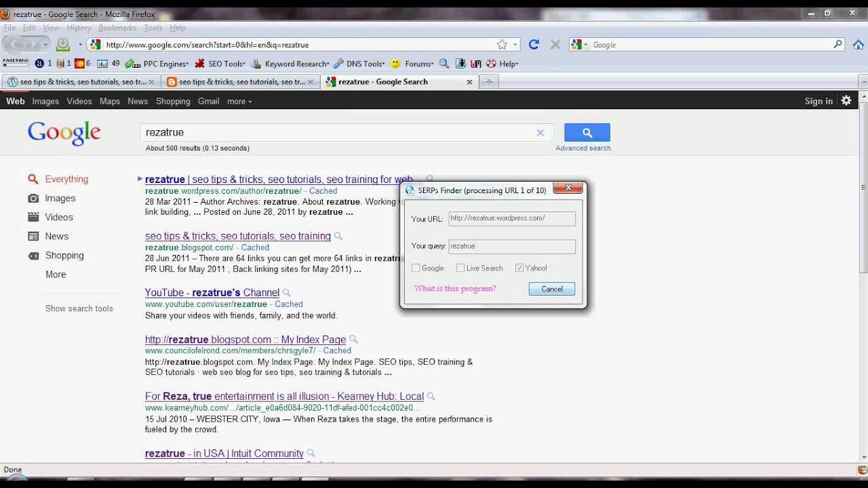Select Videos in the left sidebar
The image size is (868, 488).
[59, 218]
